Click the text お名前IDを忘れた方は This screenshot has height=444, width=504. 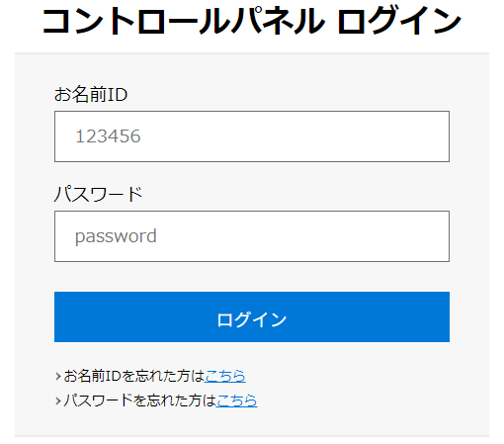tap(134, 376)
